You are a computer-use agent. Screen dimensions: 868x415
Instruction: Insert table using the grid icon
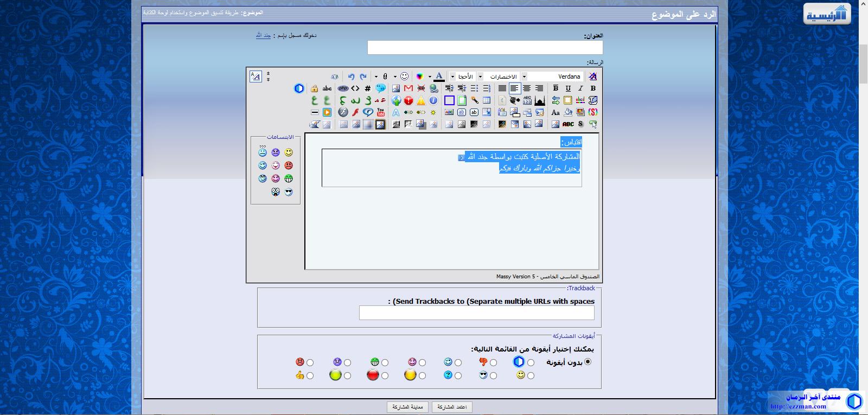pyautogui.click(x=487, y=100)
